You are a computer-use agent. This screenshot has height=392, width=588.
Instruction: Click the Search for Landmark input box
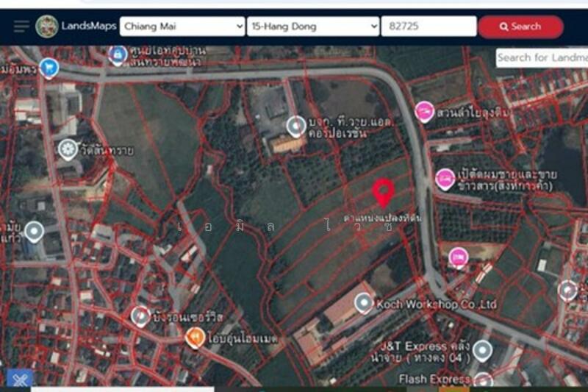(x=542, y=57)
